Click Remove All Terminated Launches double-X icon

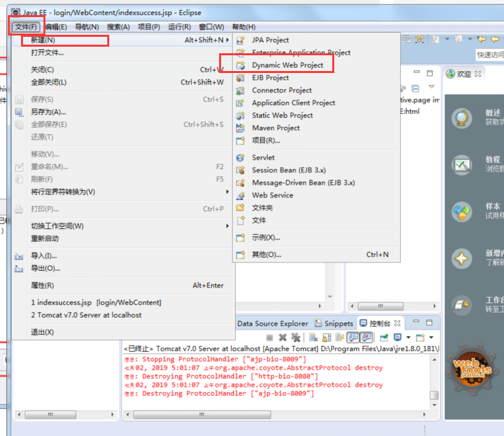pos(295,337)
